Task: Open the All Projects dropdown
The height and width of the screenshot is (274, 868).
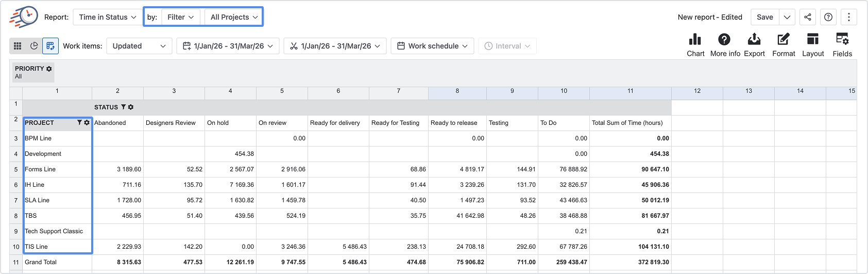Action: pyautogui.click(x=234, y=17)
